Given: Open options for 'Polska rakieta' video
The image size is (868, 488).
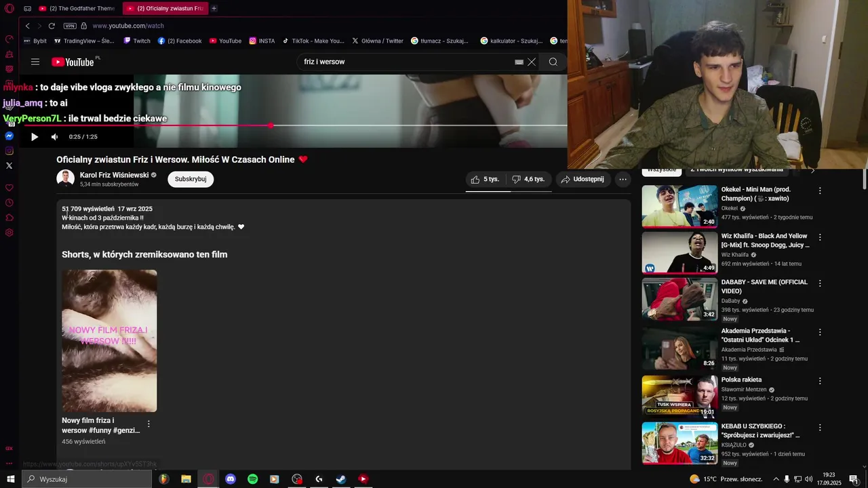Looking at the screenshot, I should tap(820, 381).
